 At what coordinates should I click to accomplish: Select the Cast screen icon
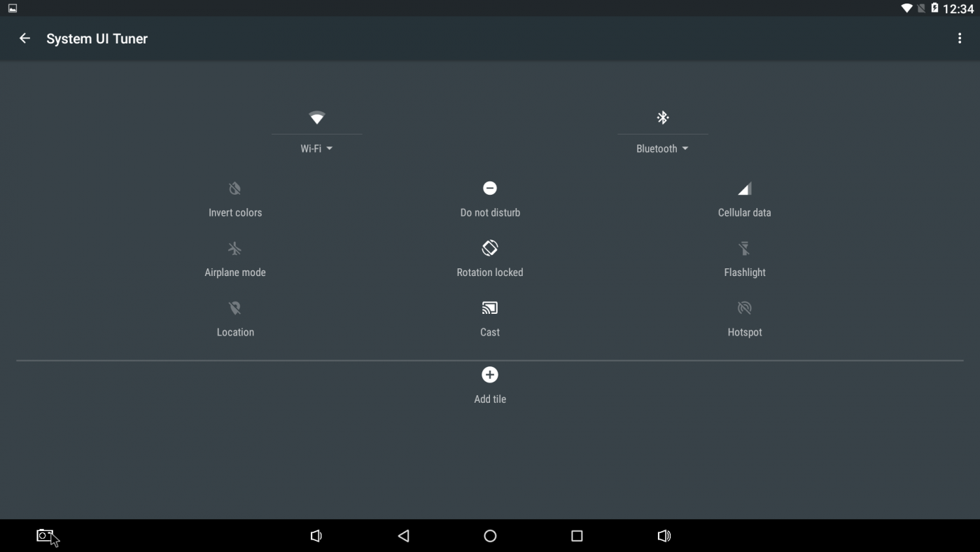pos(490,308)
